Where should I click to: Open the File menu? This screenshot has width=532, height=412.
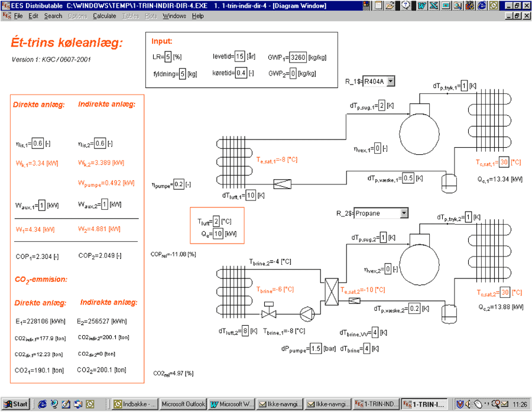(x=18, y=16)
